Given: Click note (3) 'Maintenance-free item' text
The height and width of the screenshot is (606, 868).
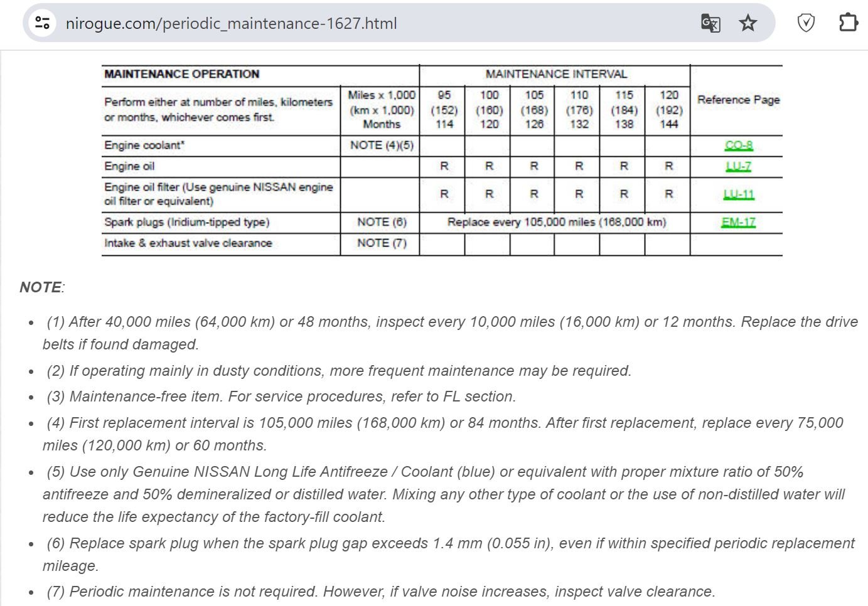Looking at the screenshot, I should (281, 396).
